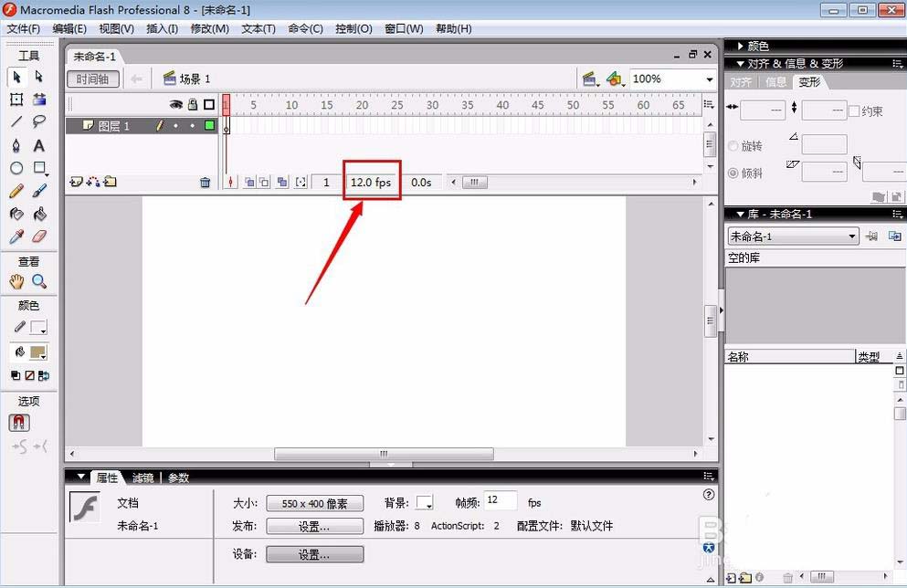This screenshot has height=588, width=907.
Task: Click the Delete Layer trash icon
Action: pyautogui.click(x=205, y=183)
